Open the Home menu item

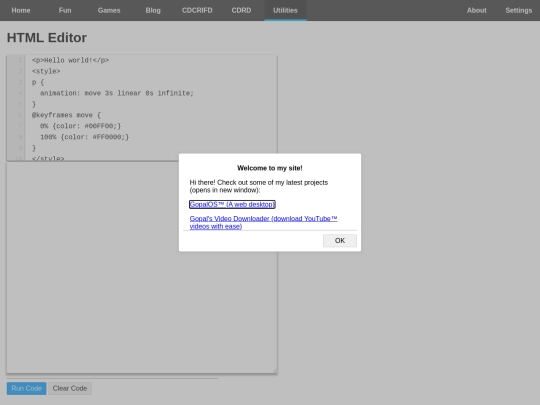pyautogui.click(x=21, y=10)
